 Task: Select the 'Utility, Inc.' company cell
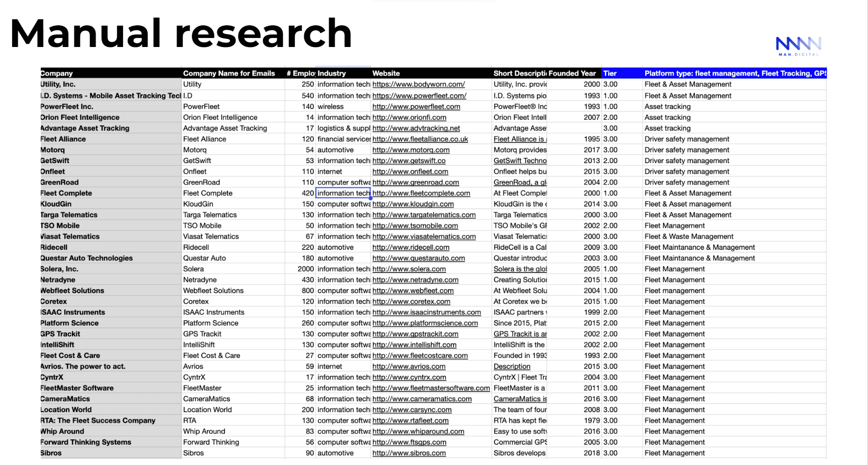(x=111, y=85)
